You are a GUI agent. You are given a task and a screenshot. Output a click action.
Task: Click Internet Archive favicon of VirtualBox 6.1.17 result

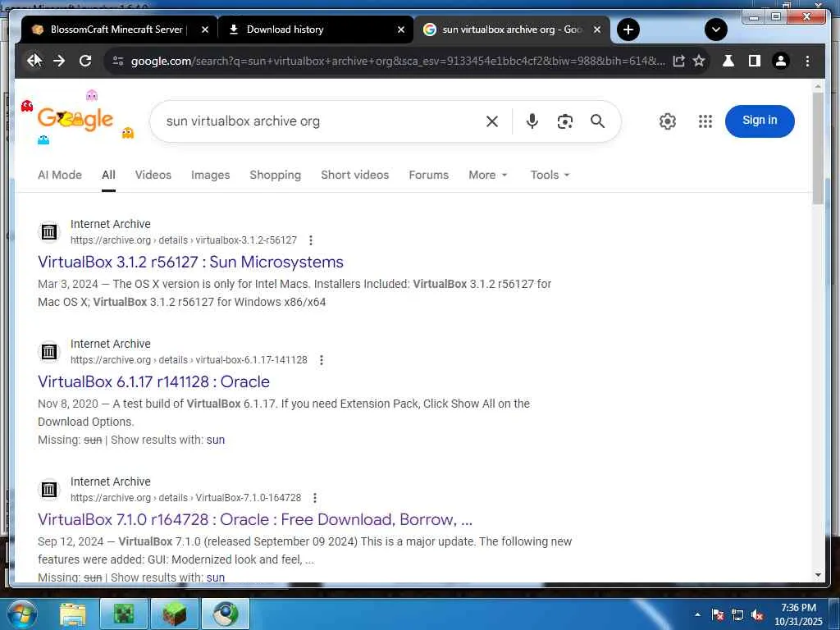pyautogui.click(x=49, y=352)
